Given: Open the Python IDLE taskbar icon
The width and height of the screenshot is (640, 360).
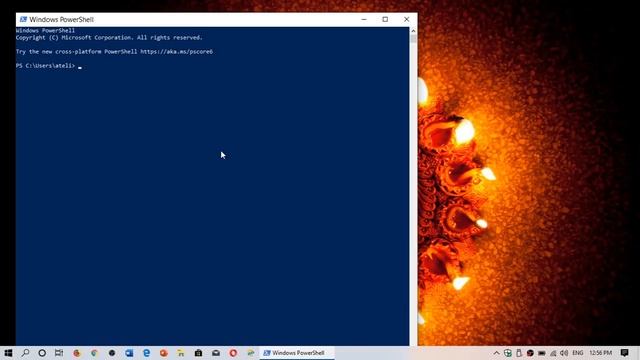Looking at the screenshot, I should pos(251,353).
